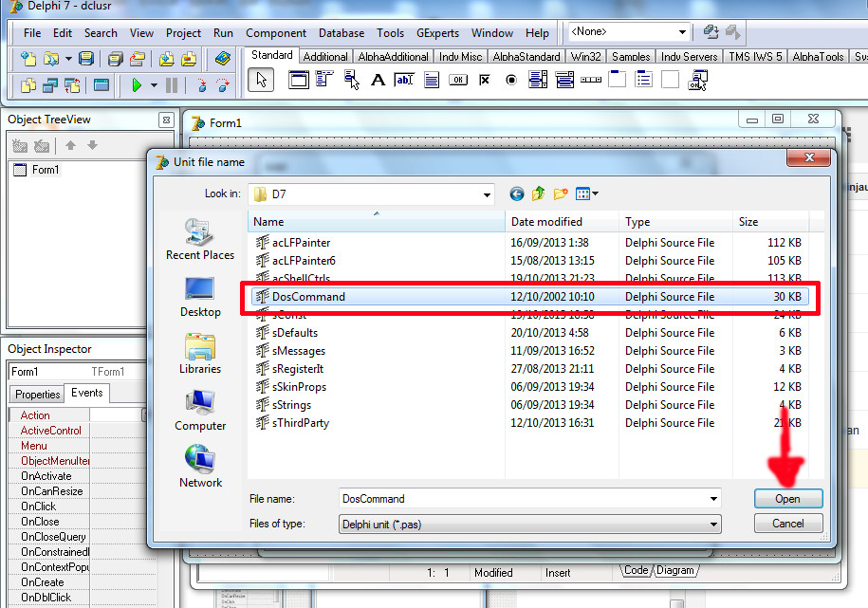The width and height of the screenshot is (868, 608).
Task: Select the Memo component icon
Action: tap(432, 81)
